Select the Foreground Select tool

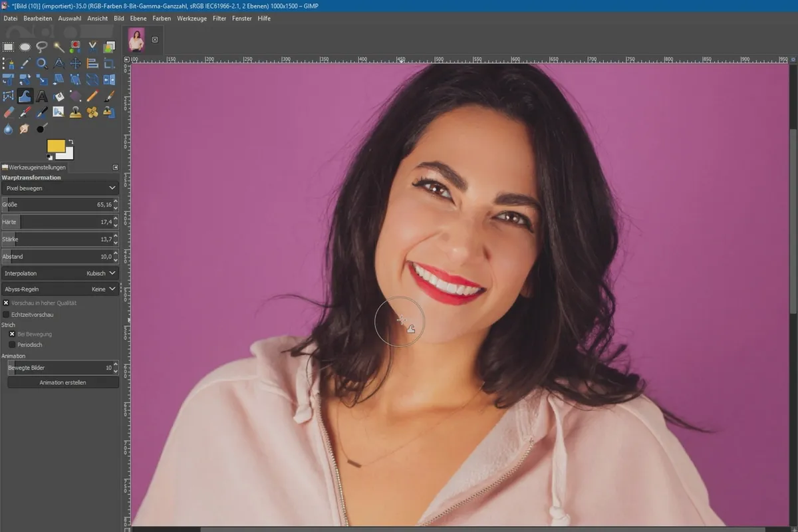109,47
